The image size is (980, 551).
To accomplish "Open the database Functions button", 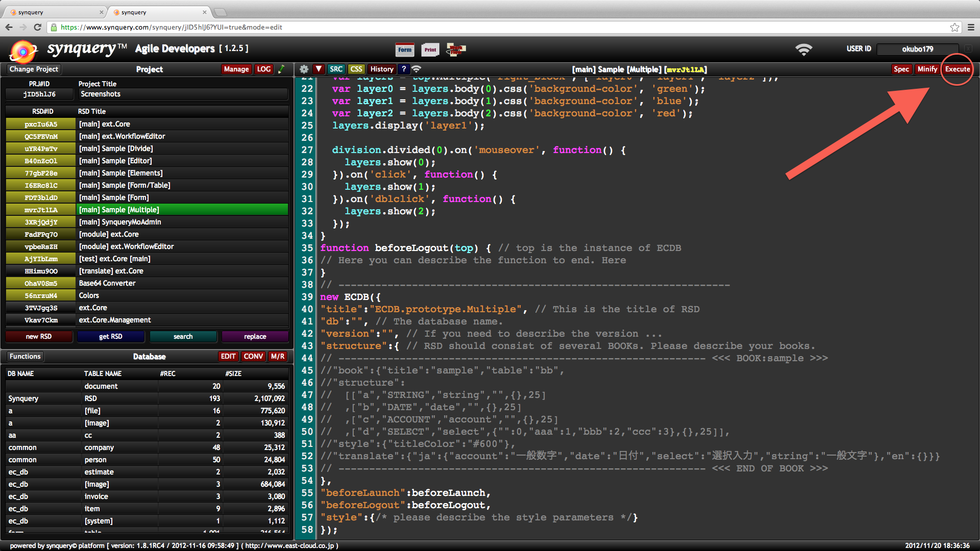I will click(25, 356).
